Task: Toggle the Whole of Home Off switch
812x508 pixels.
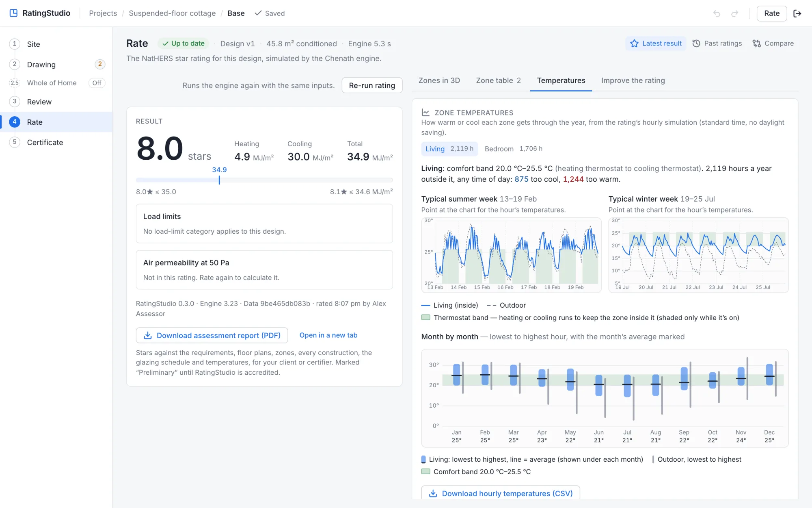Action: (97, 83)
